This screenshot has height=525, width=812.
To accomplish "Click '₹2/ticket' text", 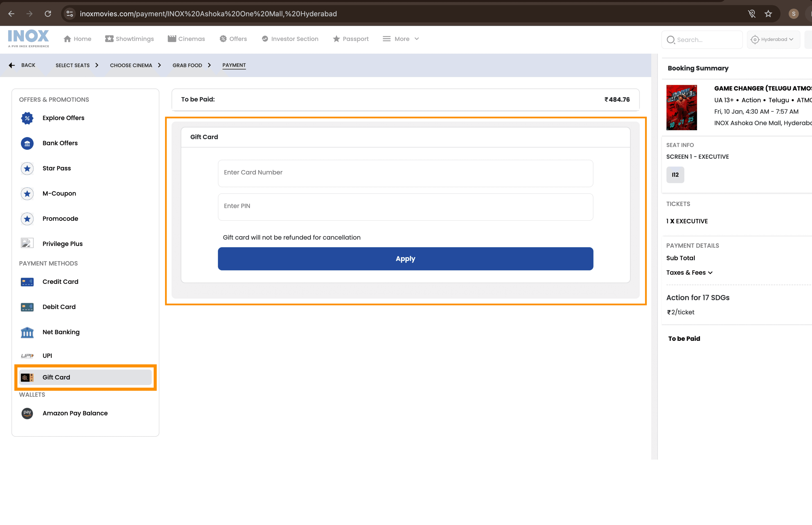I will (x=681, y=312).
